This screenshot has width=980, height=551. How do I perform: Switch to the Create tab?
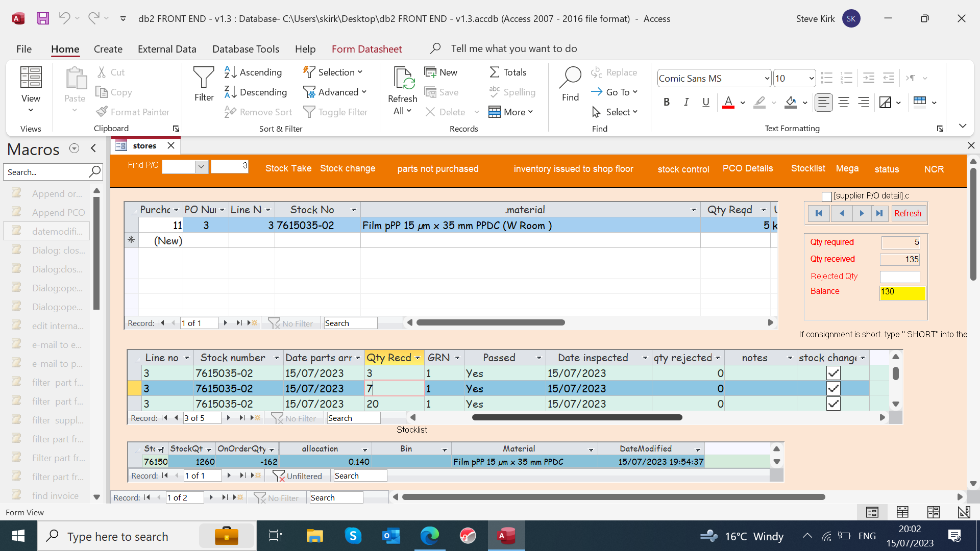click(108, 48)
